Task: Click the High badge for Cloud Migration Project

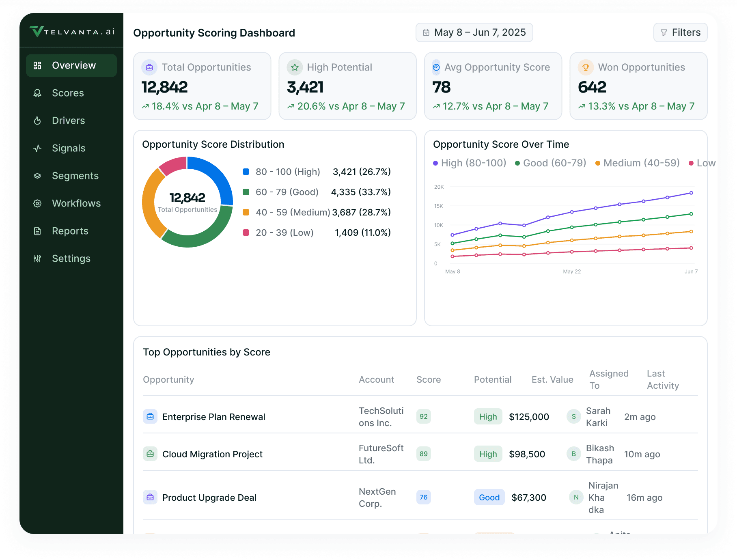Action: click(488, 454)
